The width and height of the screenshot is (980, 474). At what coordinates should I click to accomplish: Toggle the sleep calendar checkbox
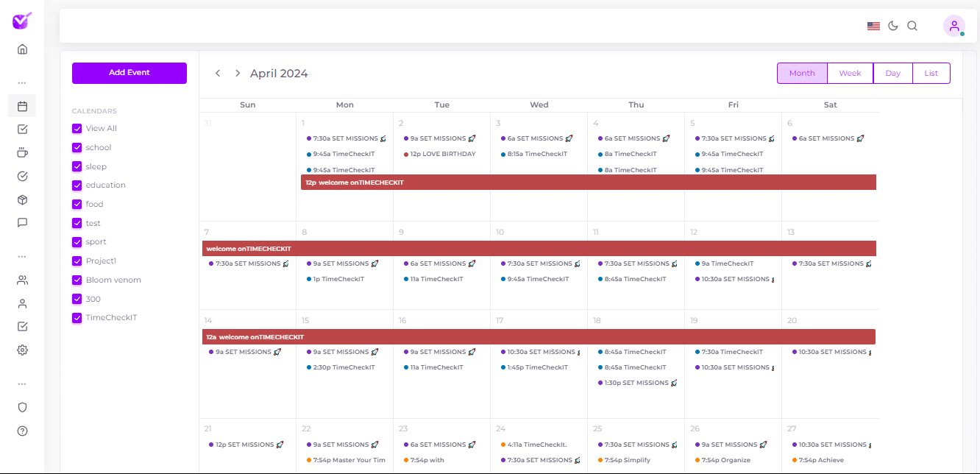(77, 166)
